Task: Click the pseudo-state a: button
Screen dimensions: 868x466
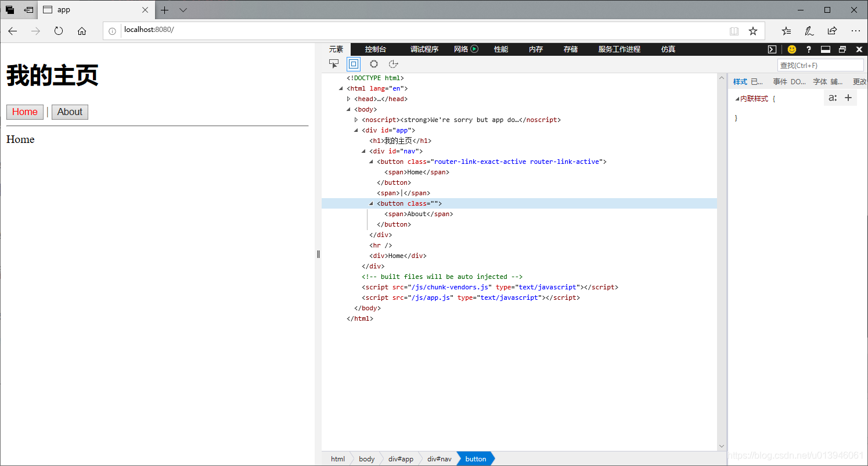Action: [833, 98]
